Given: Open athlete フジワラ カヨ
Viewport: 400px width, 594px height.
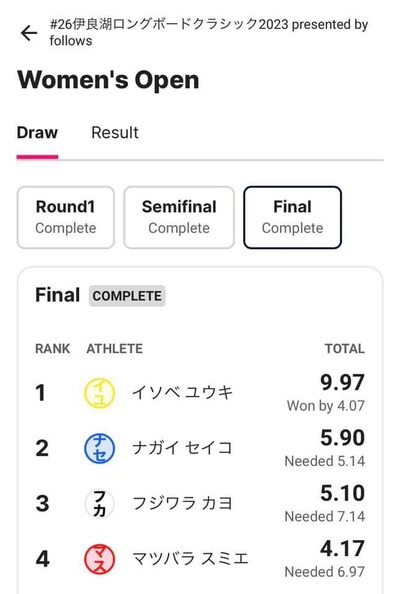Looking at the screenshot, I should [182, 503].
